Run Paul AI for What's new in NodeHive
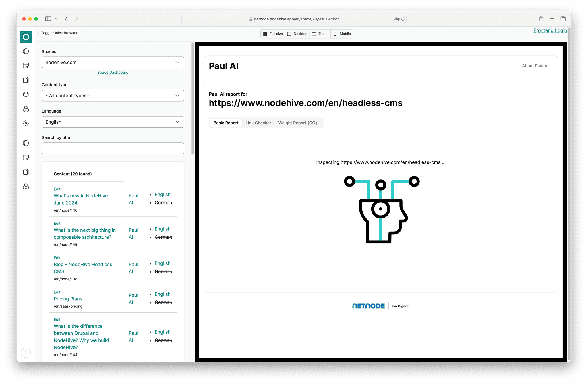 (x=133, y=199)
